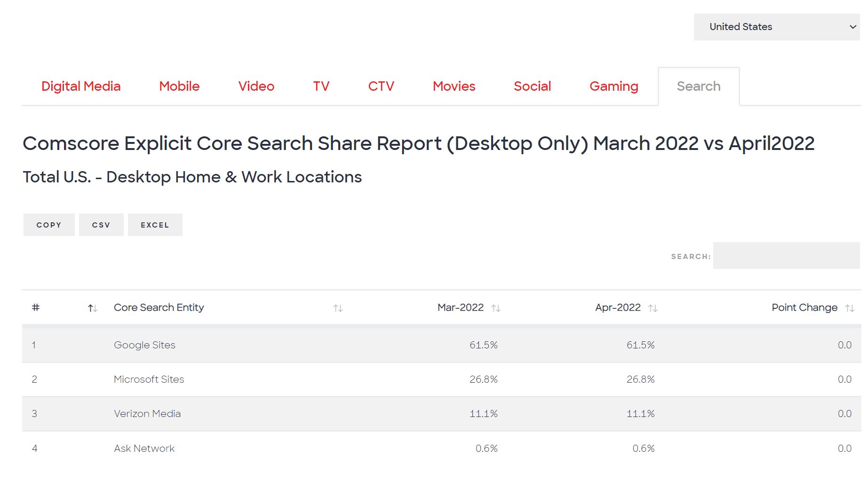The width and height of the screenshot is (868, 488).
Task: Click the Core Search Entity header label
Action: point(159,307)
